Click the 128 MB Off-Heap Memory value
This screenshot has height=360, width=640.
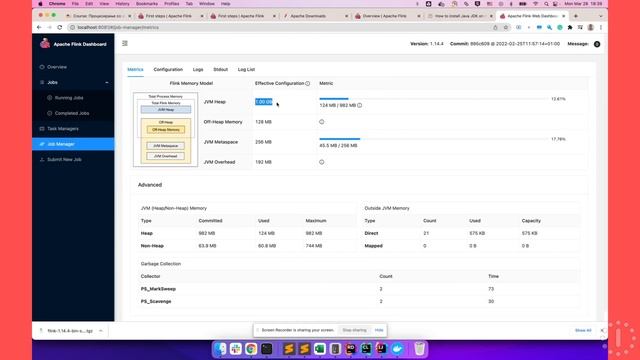263,122
